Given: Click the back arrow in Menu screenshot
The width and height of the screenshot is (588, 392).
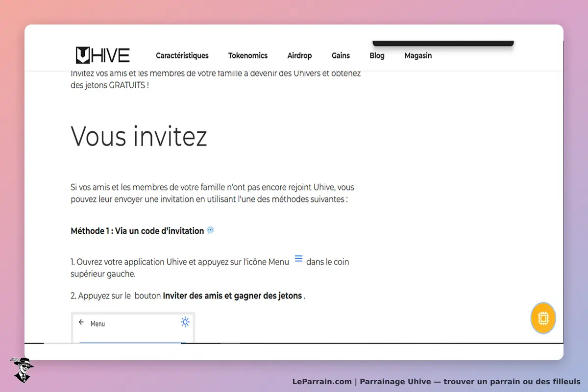Looking at the screenshot, I should pyautogui.click(x=81, y=322).
